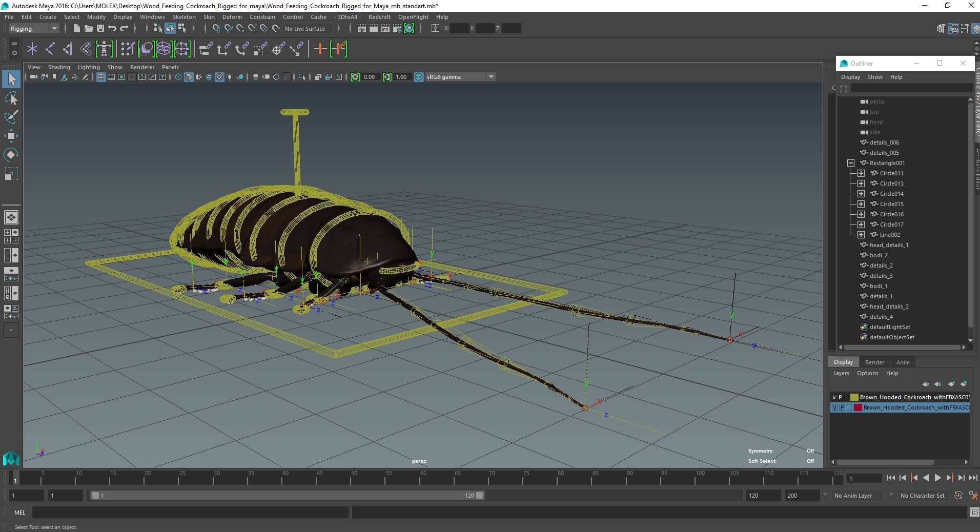Open the IK Handle shelf tool
This screenshot has height=532, width=980.
pos(68,49)
